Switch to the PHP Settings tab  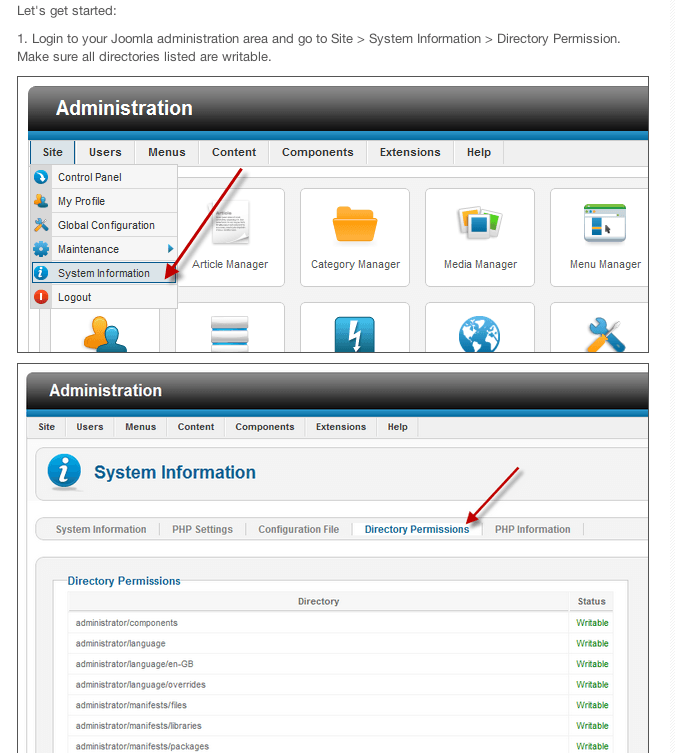(202, 529)
